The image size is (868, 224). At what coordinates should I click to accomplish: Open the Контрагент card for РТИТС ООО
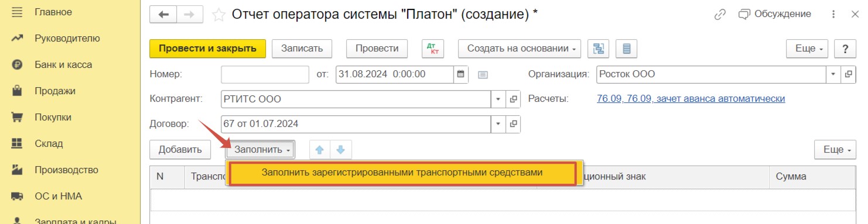click(x=514, y=99)
